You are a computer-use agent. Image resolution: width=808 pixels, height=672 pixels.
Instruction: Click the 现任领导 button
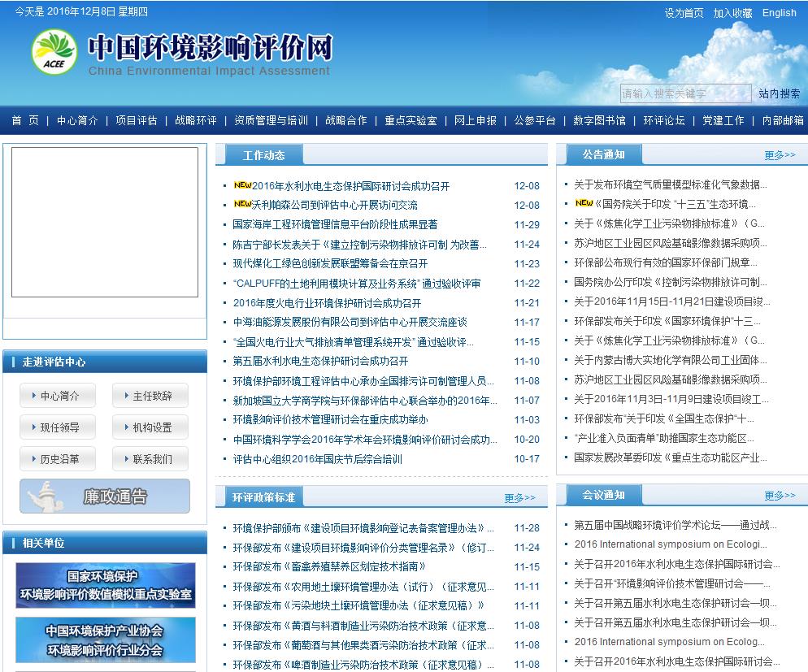click(58, 427)
